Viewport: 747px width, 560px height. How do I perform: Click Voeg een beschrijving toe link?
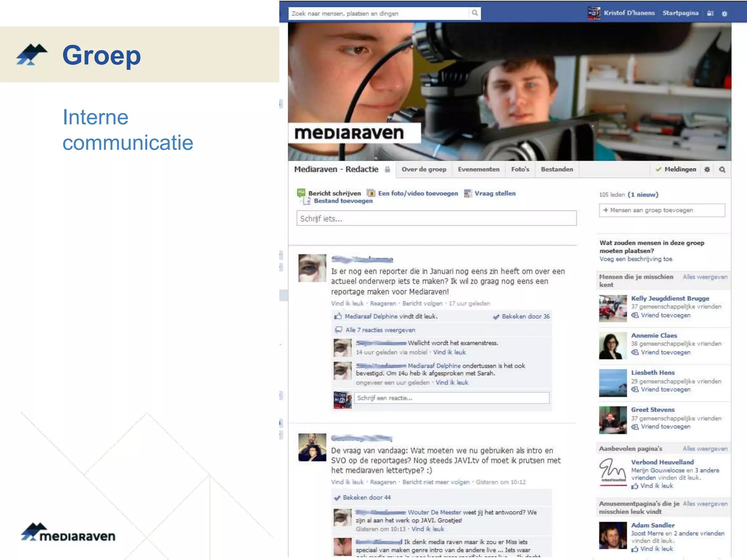pyautogui.click(x=636, y=259)
